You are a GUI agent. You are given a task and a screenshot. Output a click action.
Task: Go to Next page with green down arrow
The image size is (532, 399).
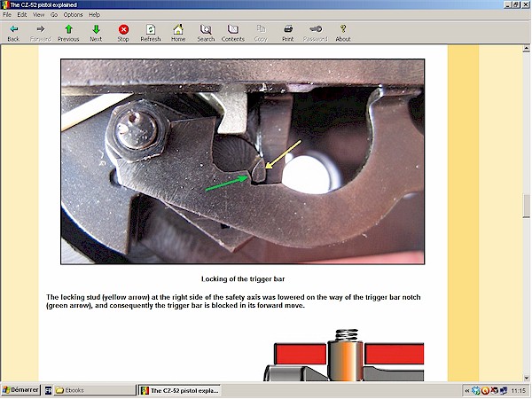[x=96, y=33]
